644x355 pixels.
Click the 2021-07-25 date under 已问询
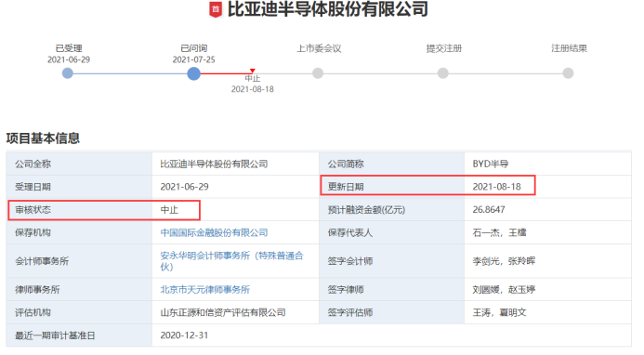(194, 59)
